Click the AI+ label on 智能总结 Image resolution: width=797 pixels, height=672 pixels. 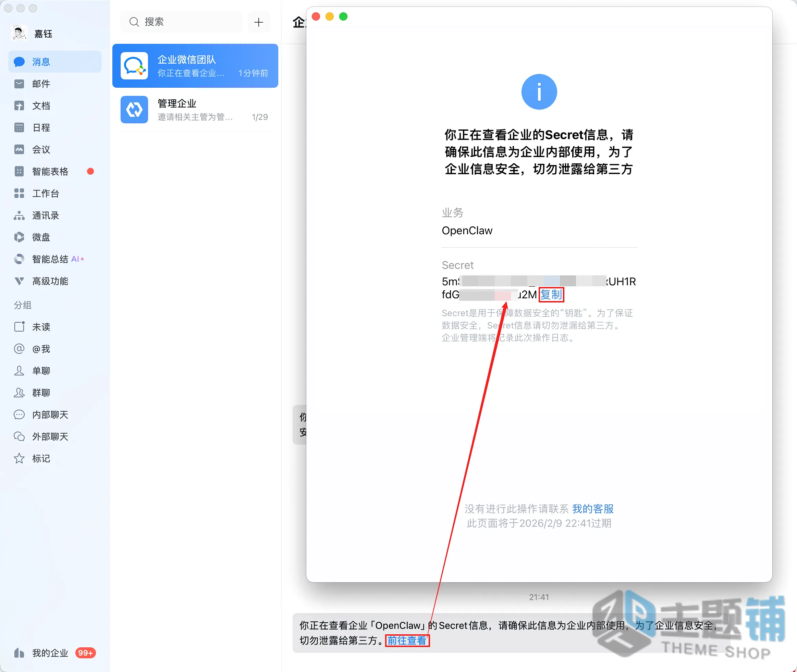tap(77, 259)
